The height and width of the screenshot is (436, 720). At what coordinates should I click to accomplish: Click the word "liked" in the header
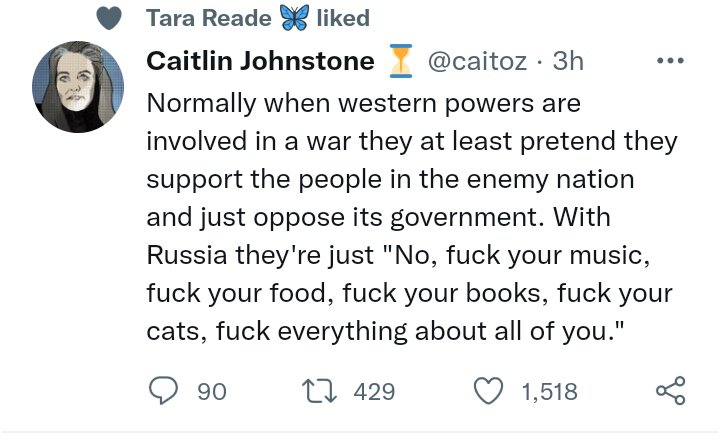point(342,18)
